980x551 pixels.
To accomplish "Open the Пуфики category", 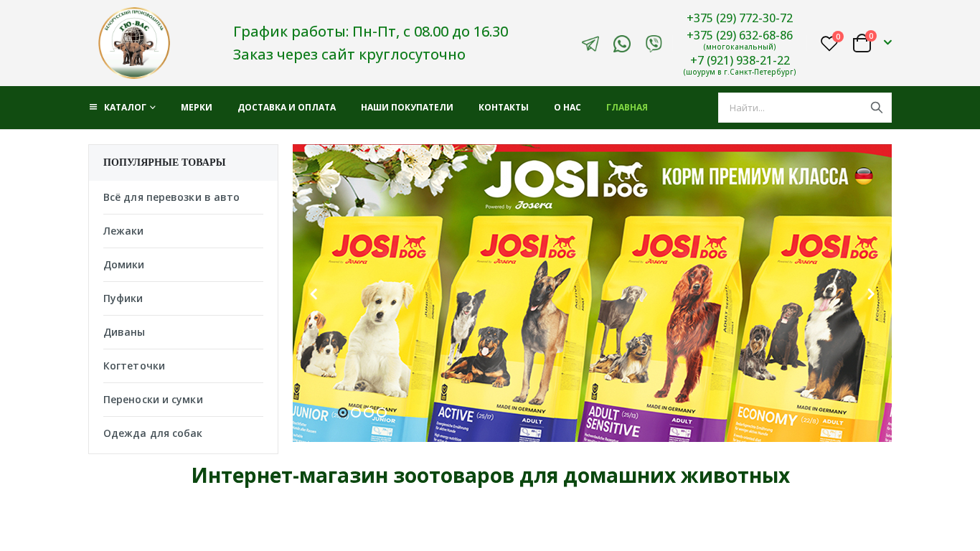I will point(123,298).
